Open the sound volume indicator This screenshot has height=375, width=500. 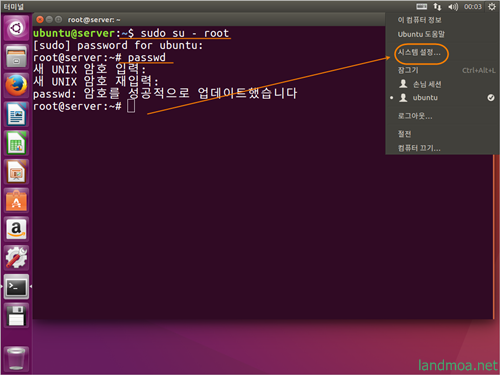pos(453,6)
